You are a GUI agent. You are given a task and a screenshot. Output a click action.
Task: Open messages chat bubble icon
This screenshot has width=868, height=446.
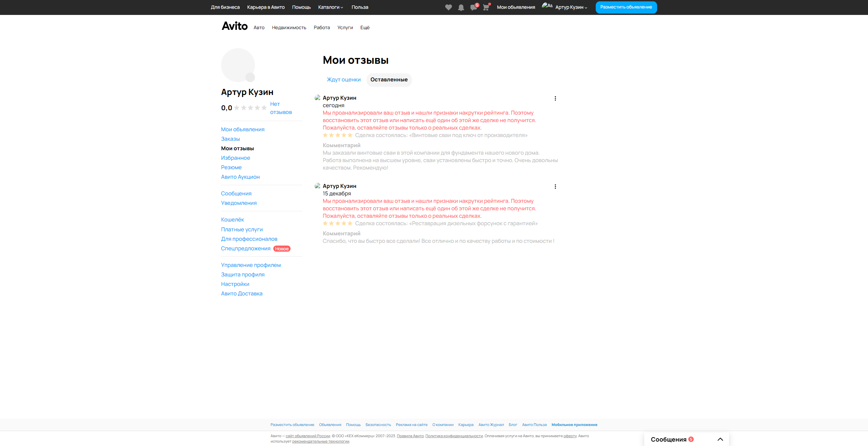pyautogui.click(x=473, y=7)
